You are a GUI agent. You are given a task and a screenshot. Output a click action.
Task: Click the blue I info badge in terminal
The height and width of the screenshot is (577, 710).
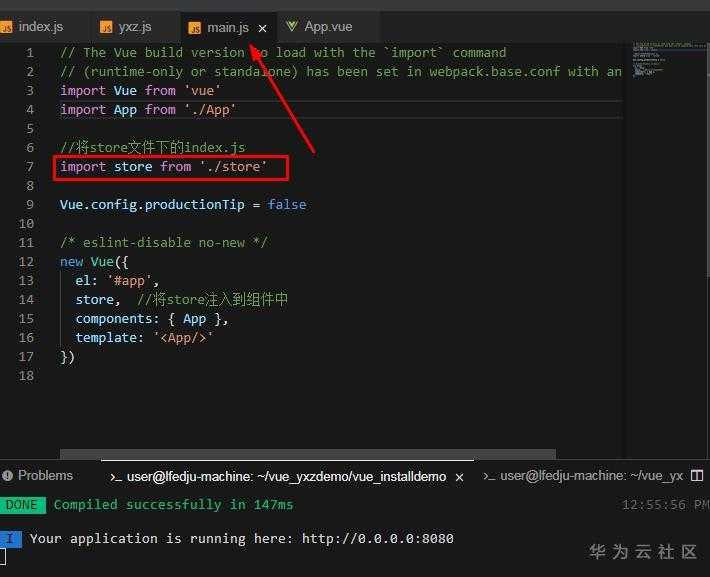[x=11, y=539]
